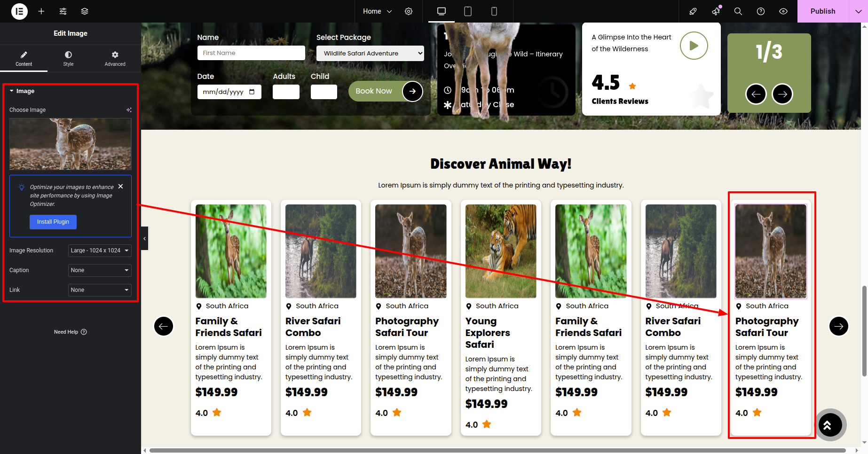Viewport: 868px width, 454px height.
Task: Click the Publish button
Action: [823, 11]
